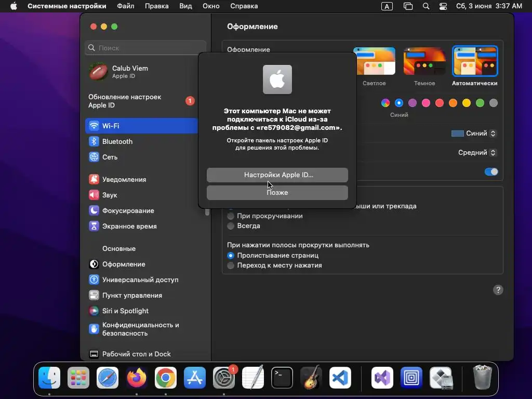Screen dimensions: 532x399
Task: Open Wi-Fi settings in sidebar
Action: pyautogui.click(x=142, y=126)
